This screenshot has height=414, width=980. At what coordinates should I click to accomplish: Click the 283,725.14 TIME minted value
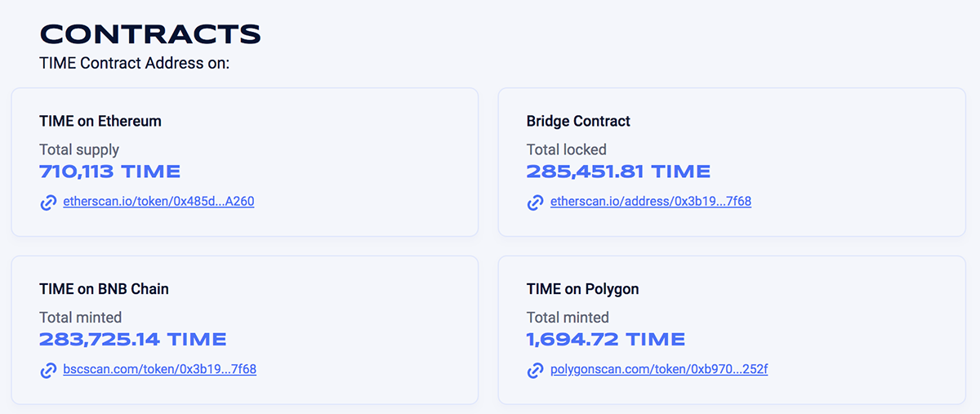coord(133,340)
